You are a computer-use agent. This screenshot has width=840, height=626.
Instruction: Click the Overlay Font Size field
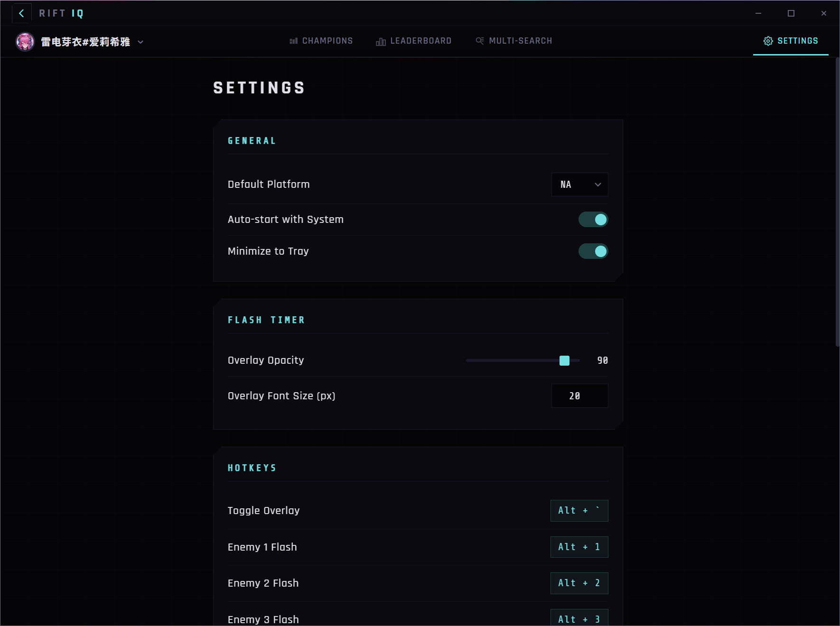579,396
